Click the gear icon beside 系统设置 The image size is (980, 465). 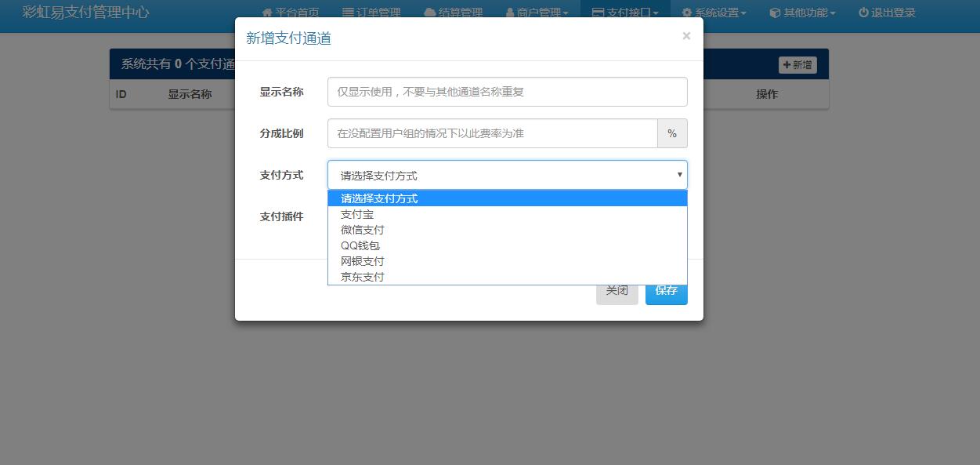[x=686, y=13]
